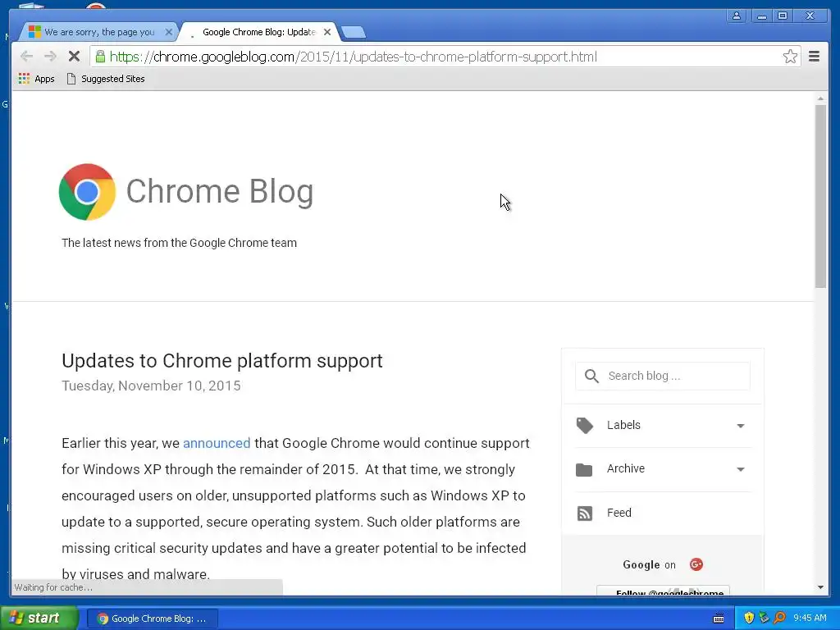Bookmark this page with the star icon
The width and height of the screenshot is (840, 630).
[x=790, y=57]
